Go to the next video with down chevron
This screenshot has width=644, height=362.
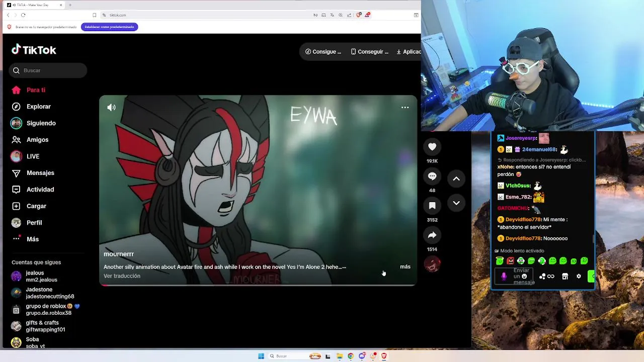(456, 203)
